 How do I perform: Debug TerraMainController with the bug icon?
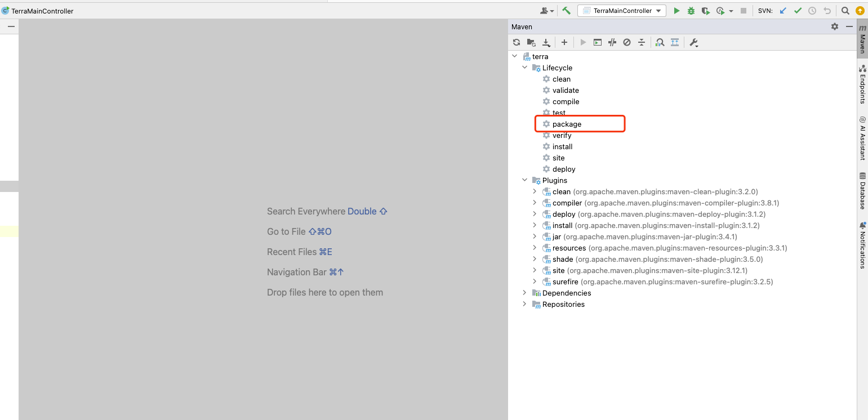pos(691,11)
